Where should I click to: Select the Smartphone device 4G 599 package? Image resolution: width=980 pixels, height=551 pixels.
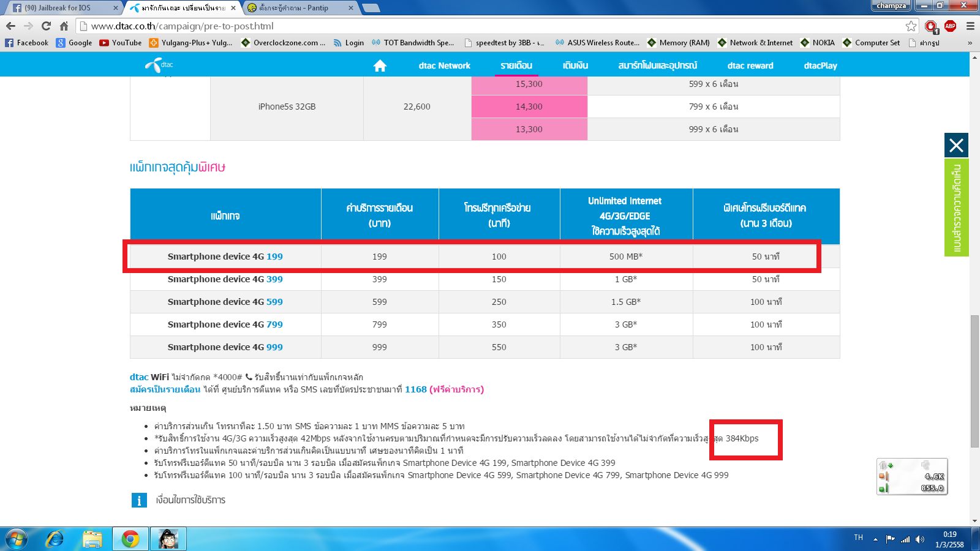point(225,302)
